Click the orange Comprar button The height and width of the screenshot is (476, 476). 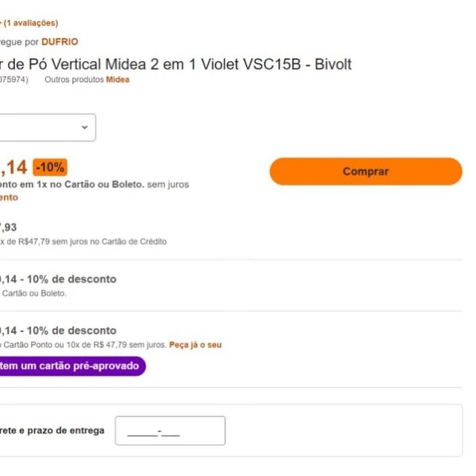click(x=366, y=172)
